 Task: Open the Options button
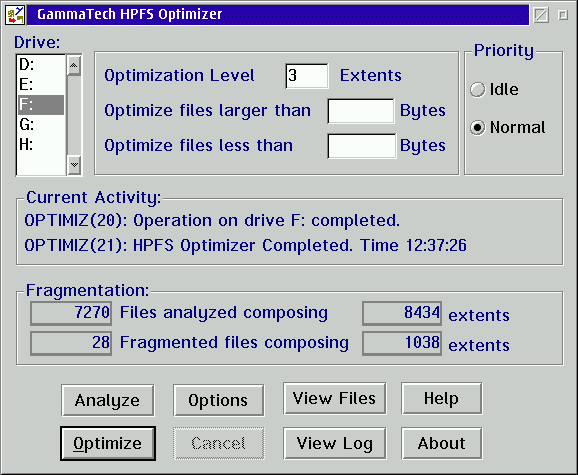pos(219,401)
